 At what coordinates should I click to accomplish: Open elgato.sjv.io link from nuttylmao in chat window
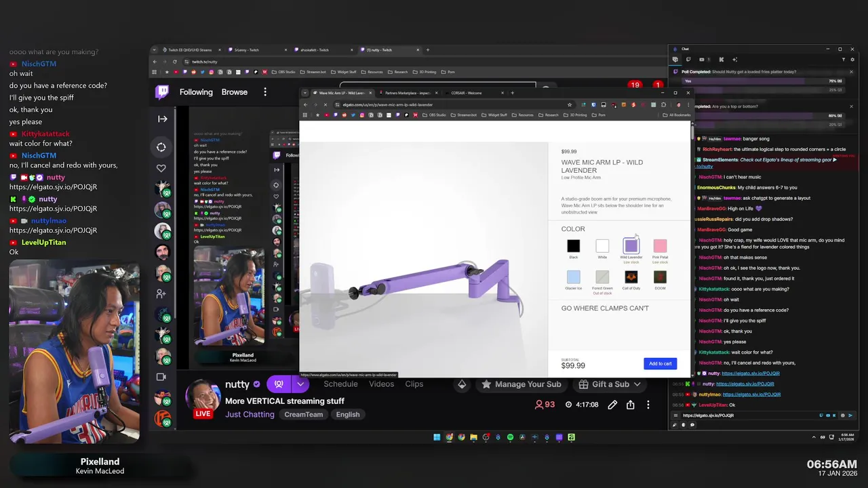(751, 394)
